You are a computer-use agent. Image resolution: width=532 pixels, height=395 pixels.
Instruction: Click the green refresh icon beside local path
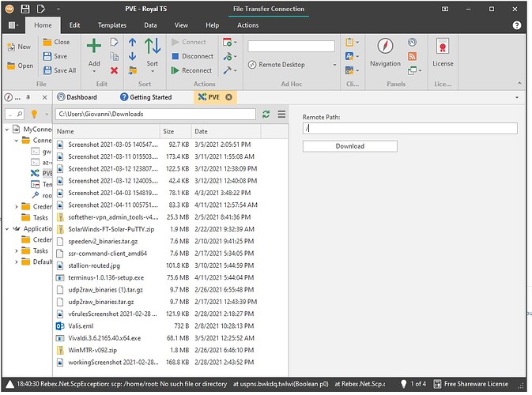(266, 115)
